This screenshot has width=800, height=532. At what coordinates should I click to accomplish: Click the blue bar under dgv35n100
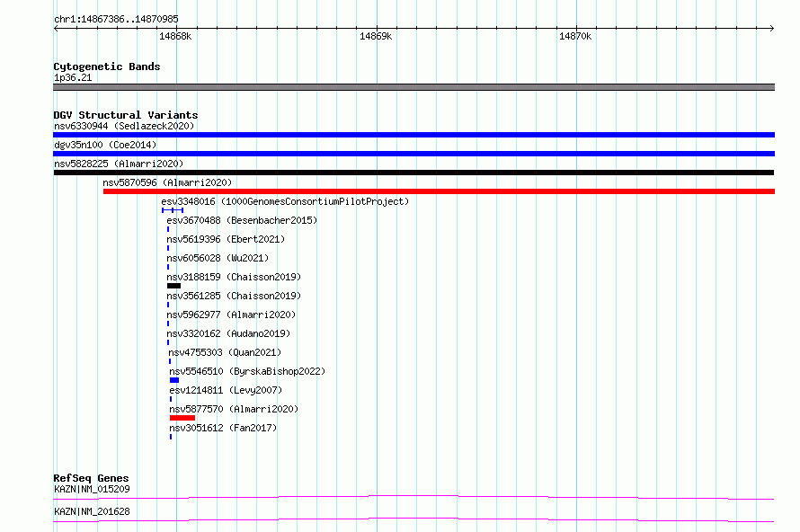point(413,154)
